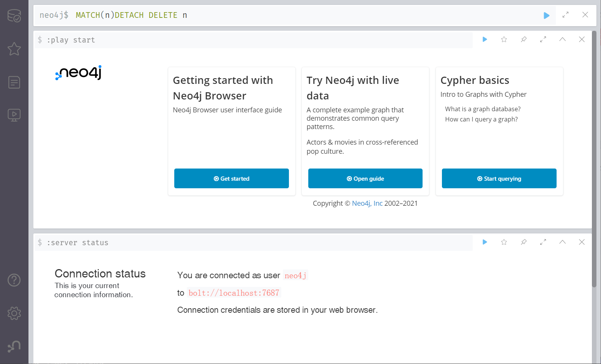Click 'How can I query a graph?' text

[x=481, y=119]
